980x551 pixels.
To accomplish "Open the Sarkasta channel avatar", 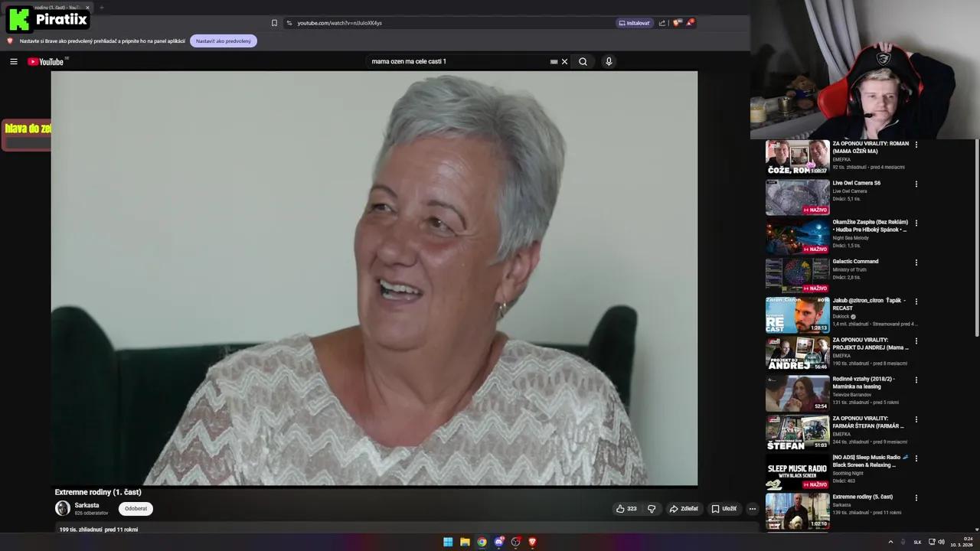I will [x=63, y=508].
